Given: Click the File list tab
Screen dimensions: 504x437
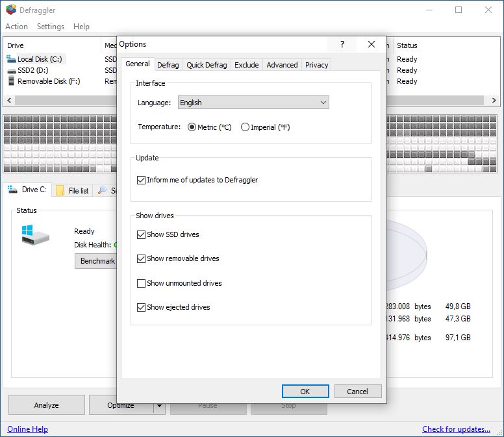Looking at the screenshot, I should (73, 190).
